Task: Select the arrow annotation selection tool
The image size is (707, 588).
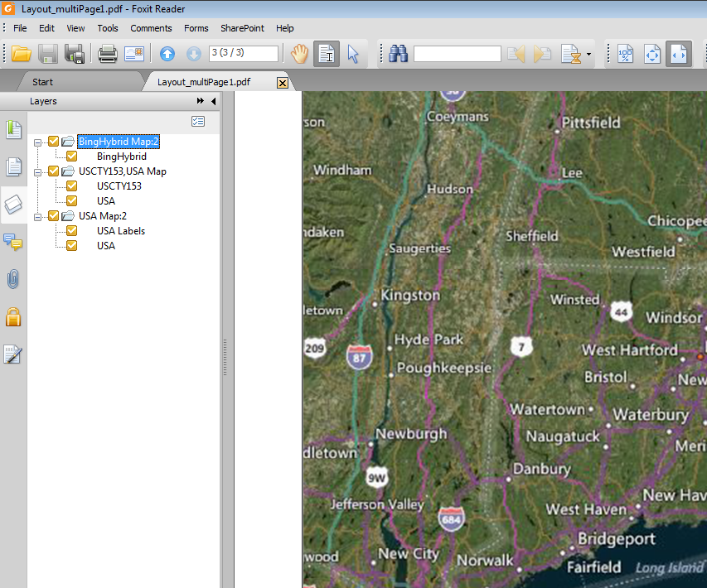Action: (x=353, y=54)
